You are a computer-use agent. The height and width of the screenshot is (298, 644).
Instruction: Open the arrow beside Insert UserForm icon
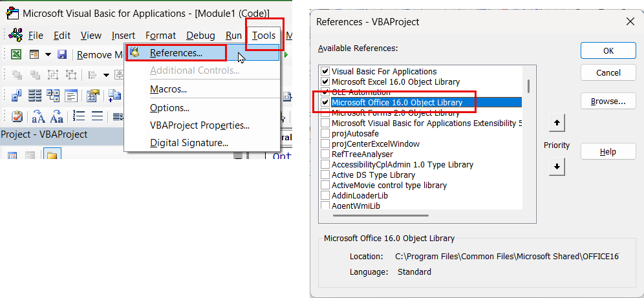(x=48, y=54)
